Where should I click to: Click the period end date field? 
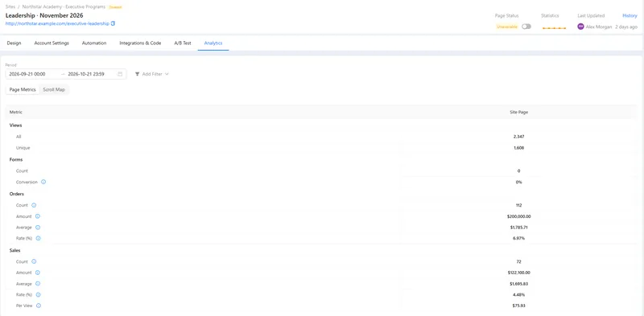[86, 74]
